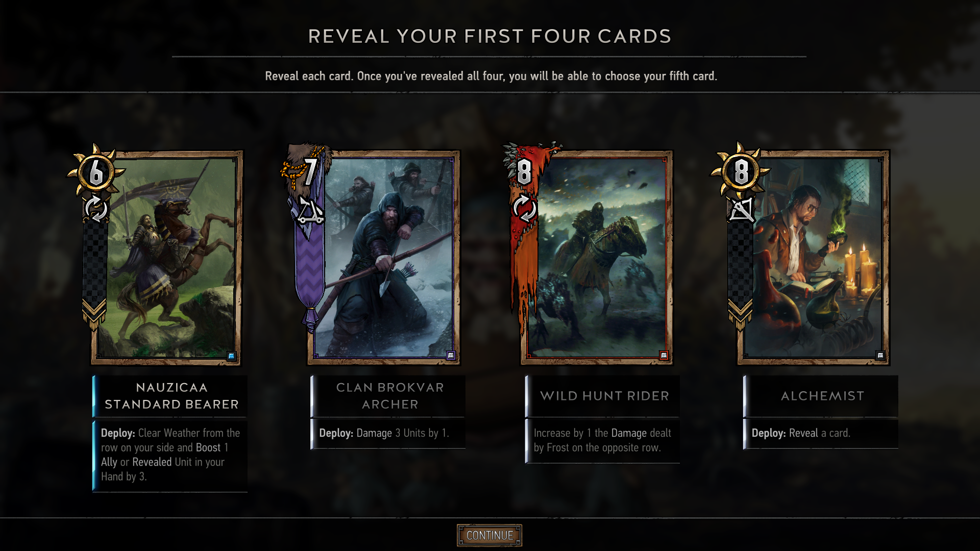The height and width of the screenshot is (551, 980).
Task: Click the Continue button
Action: (x=489, y=535)
